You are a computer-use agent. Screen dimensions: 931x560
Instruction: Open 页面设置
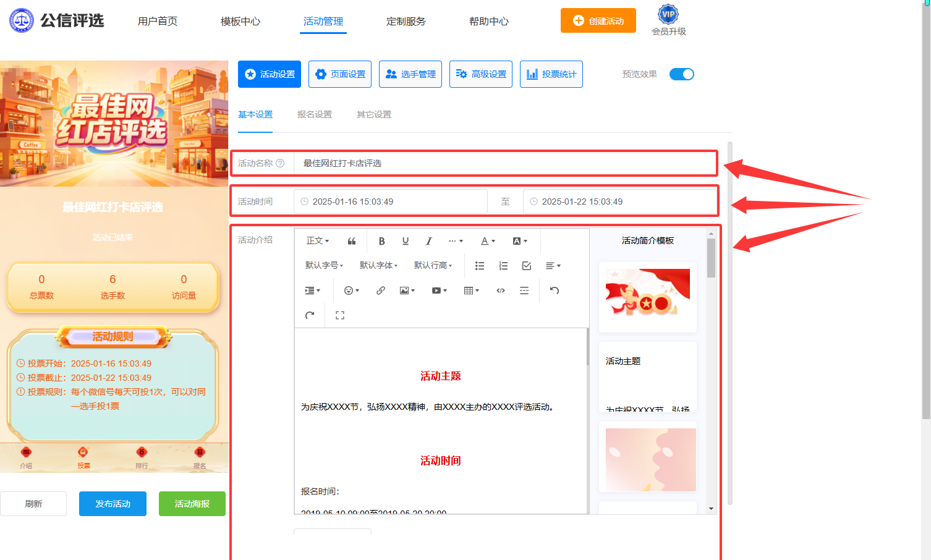[340, 74]
